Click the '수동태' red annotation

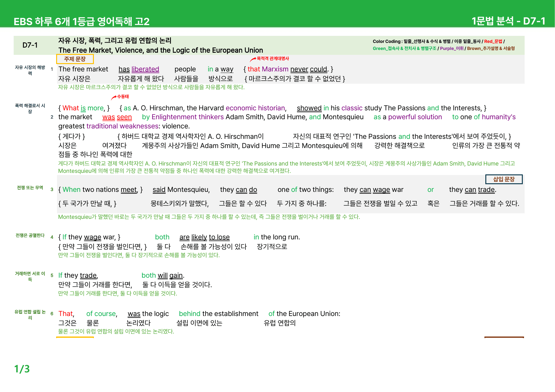[x=123, y=97]
